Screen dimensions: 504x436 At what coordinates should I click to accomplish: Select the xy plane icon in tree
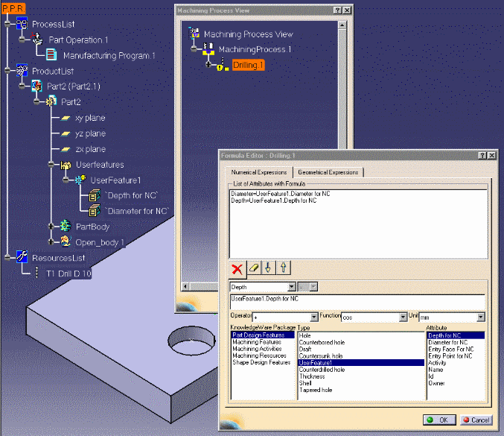tap(66, 118)
